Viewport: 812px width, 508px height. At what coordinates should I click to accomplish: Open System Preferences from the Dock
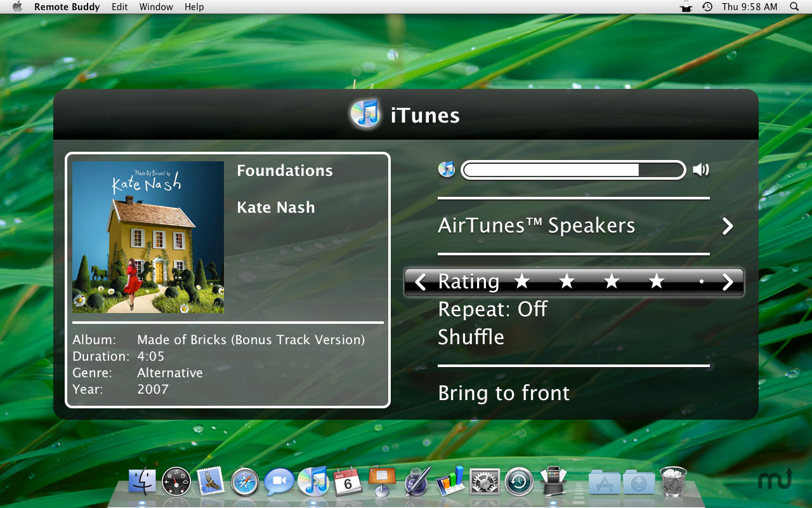pyautogui.click(x=485, y=482)
